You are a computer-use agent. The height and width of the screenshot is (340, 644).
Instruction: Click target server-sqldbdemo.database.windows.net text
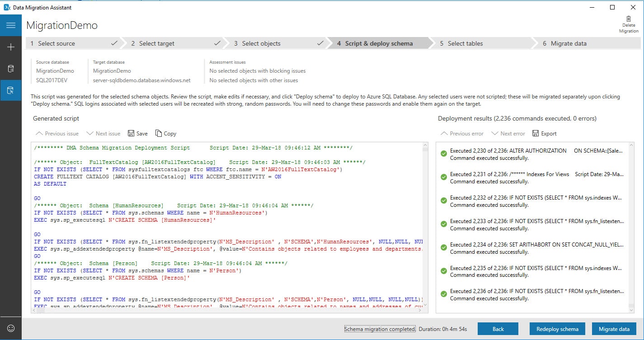point(142,80)
